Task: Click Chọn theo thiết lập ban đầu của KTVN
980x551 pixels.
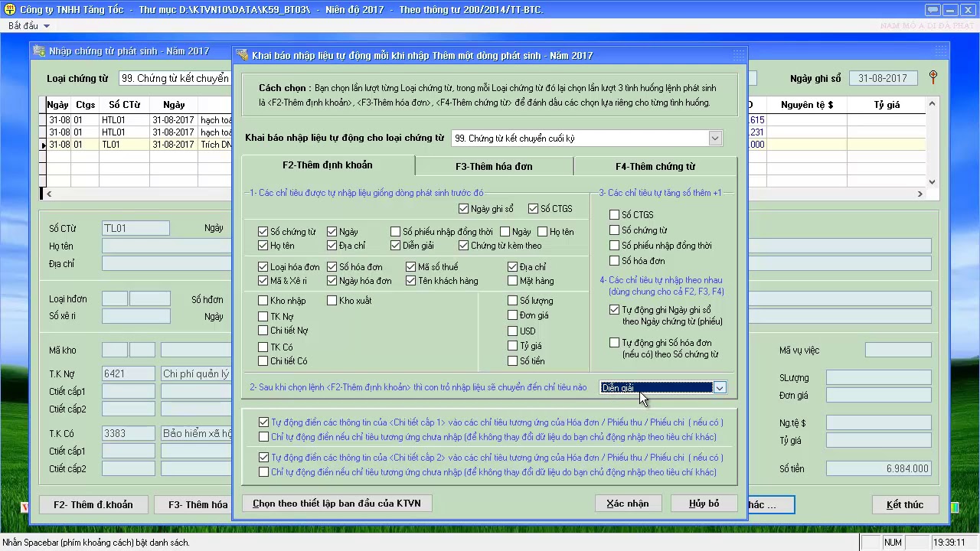Action: (337, 504)
